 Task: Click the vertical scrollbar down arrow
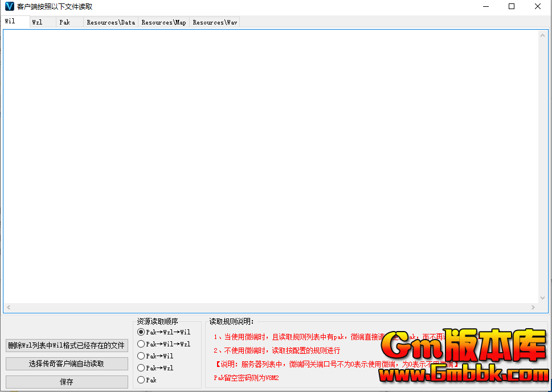point(543,297)
